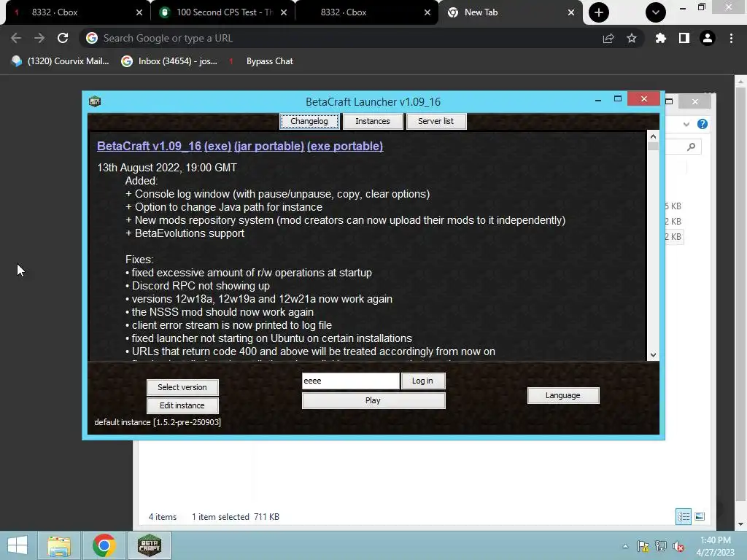Open the Bypass Chat bookmark
The width and height of the screenshot is (747, 560).
pyautogui.click(x=263, y=61)
